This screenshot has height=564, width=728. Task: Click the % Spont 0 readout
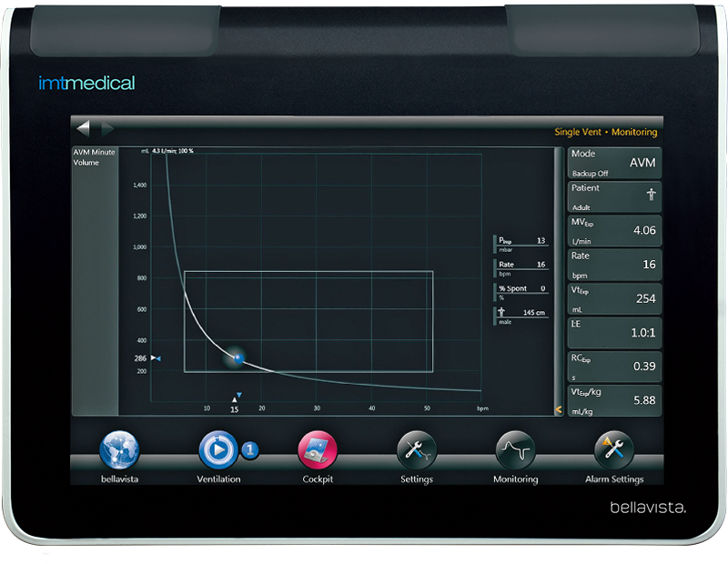521,292
